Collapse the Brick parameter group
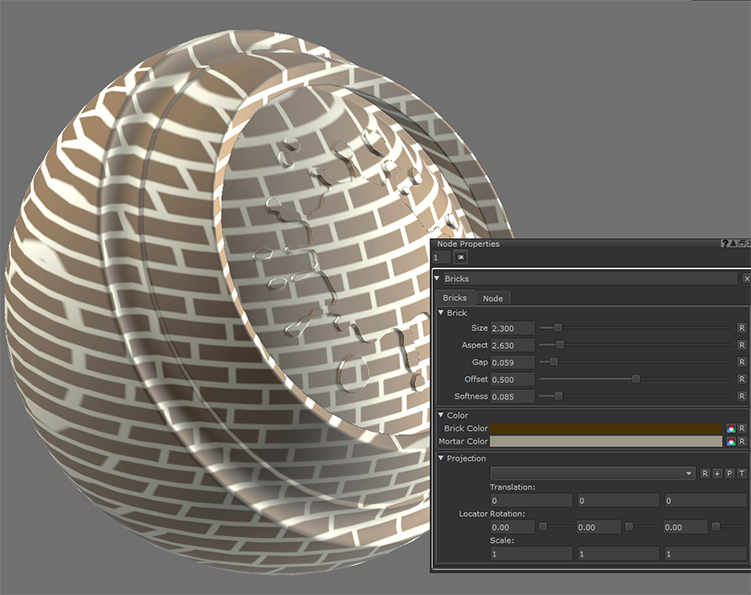The image size is (751, 595). click(x=441, y=313)
